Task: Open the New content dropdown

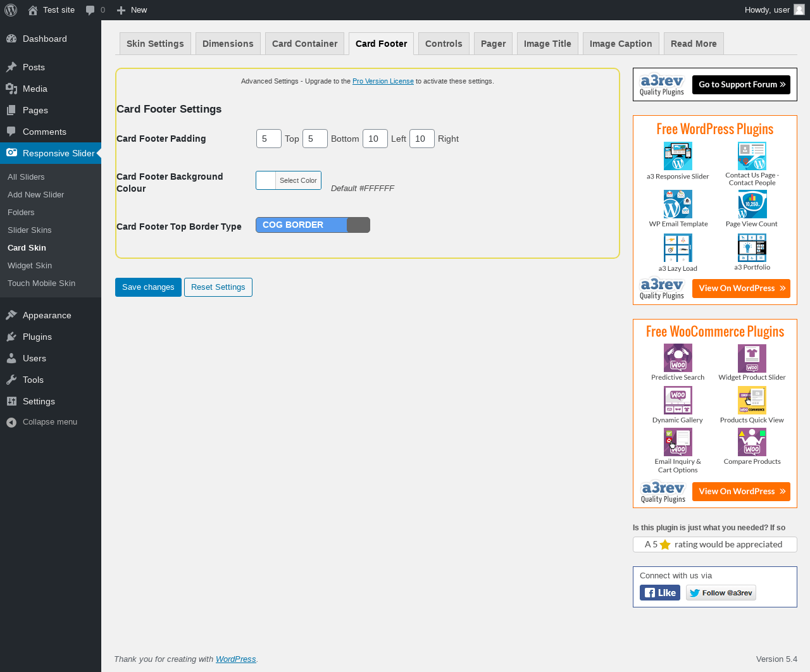Action: (x=132, y=10)
